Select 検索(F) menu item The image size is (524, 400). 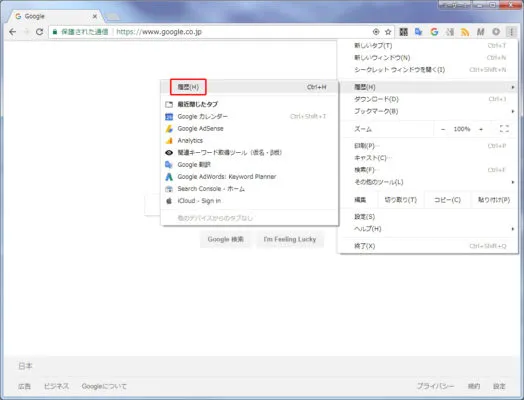(428, 170)
